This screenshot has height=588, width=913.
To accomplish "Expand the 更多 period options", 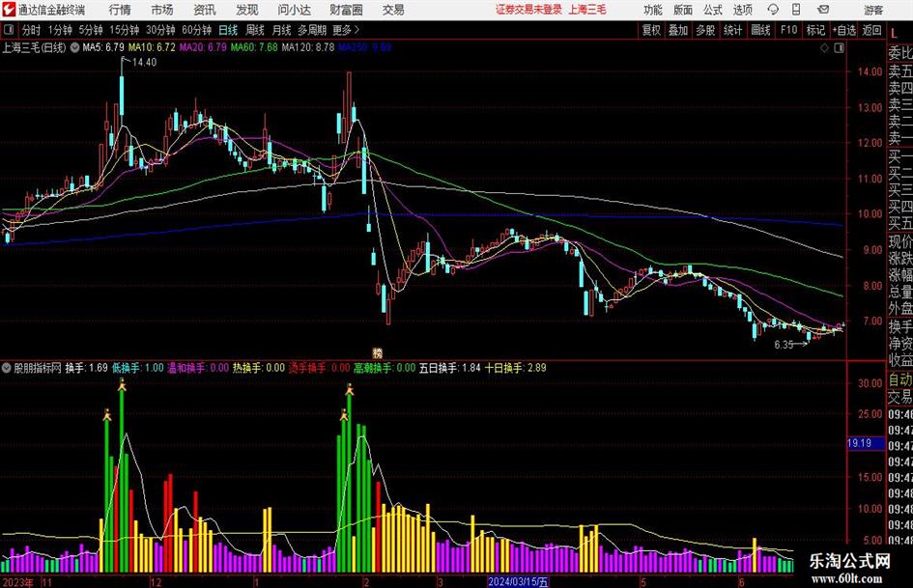I will [346, 30].
